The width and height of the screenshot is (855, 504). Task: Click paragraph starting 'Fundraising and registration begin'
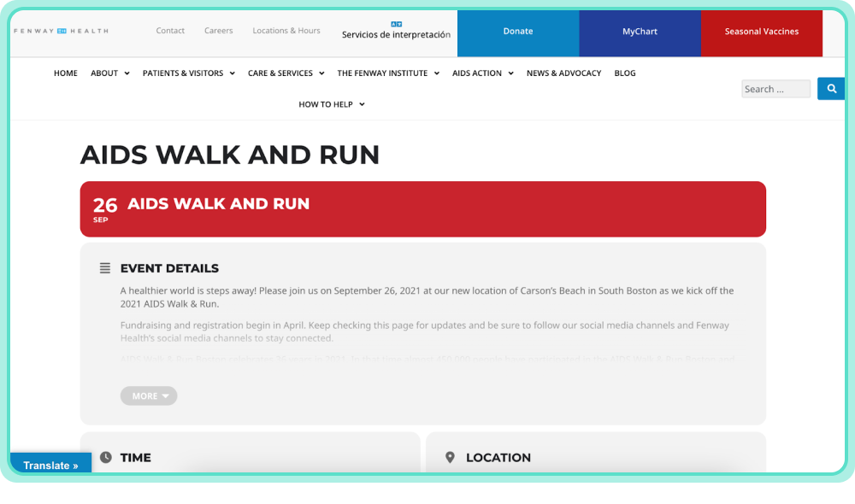pyautogui.click(x=425, y=331)
